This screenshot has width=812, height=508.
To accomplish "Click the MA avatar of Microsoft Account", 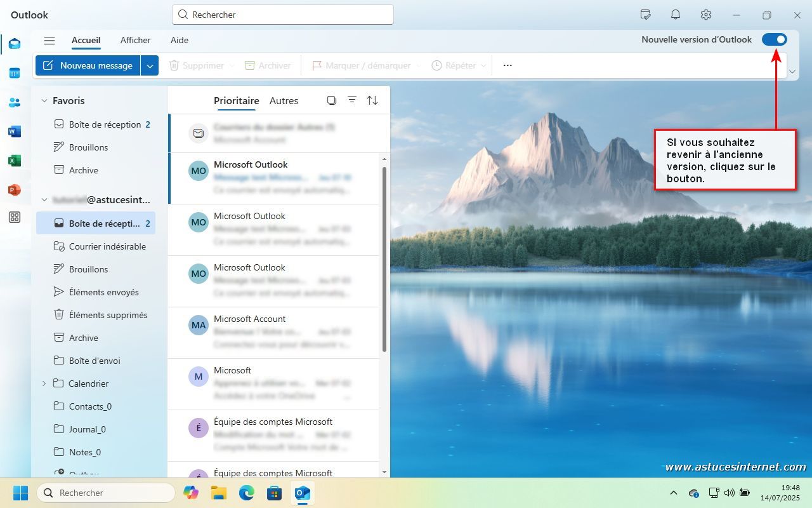I will 199,325.
